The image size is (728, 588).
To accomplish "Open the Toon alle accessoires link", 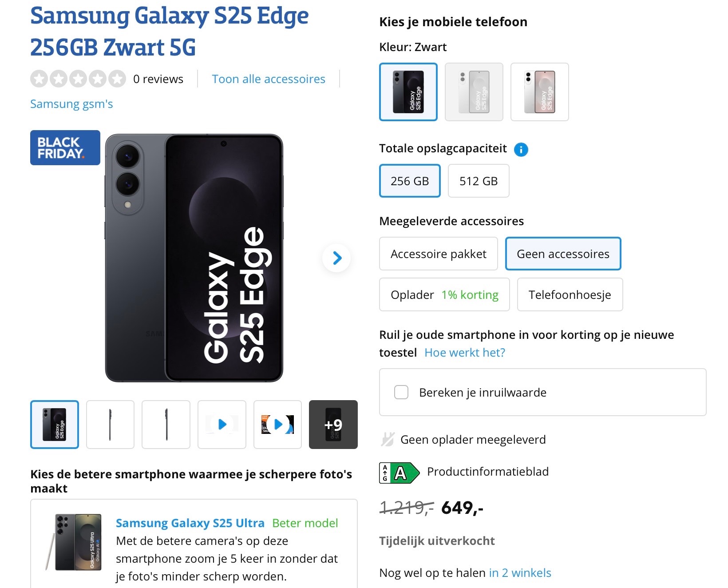I will tap(269, 79).
